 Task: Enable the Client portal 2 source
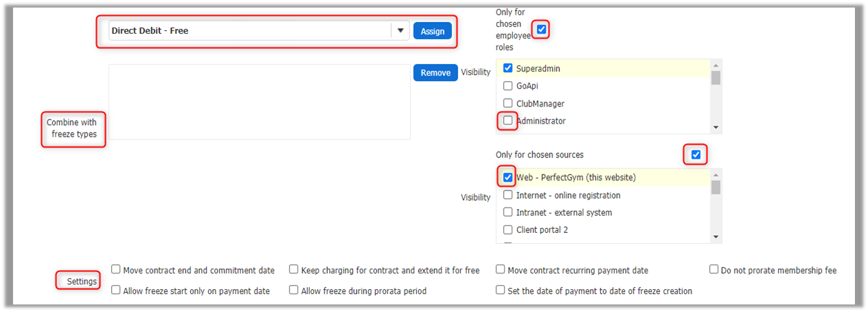[x=508, y=230]
